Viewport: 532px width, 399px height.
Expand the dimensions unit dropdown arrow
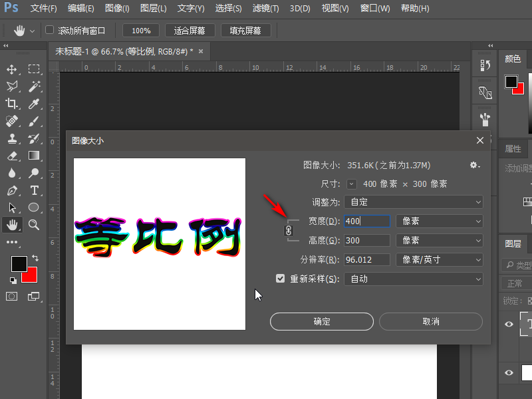[x=352, y=184]
